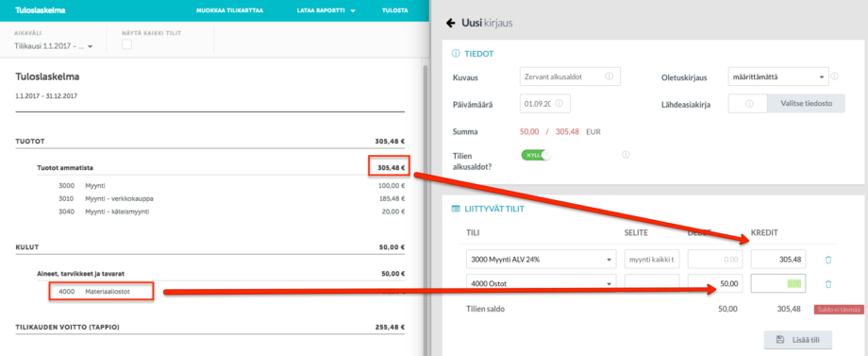
Task: Click the Valitse tiedosto button
Action: (806, 104)
